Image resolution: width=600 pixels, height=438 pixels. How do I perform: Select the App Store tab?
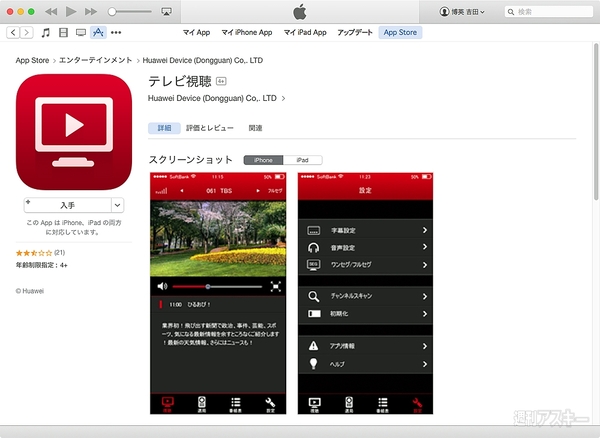pos(400,33)
